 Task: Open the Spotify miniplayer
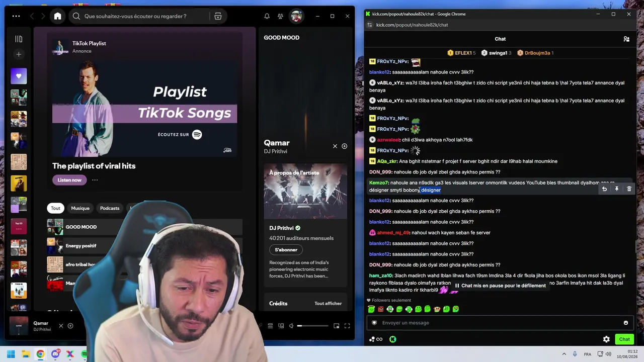pyautogui.click(x=336, y=326)
